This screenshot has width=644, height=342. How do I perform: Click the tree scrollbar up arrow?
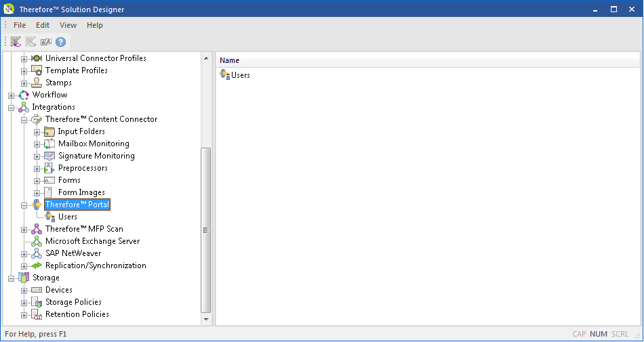(206, 58)
